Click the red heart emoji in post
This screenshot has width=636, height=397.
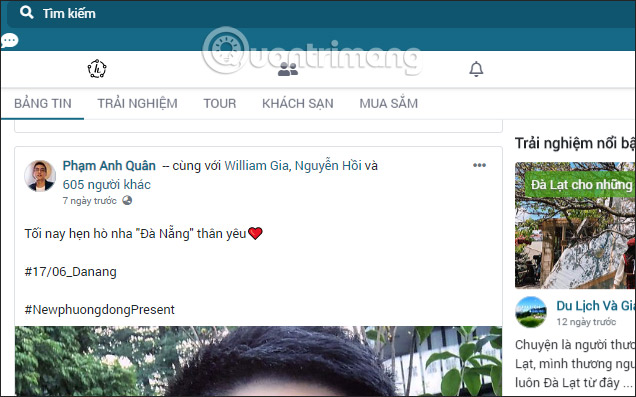[x=255, y=233]
